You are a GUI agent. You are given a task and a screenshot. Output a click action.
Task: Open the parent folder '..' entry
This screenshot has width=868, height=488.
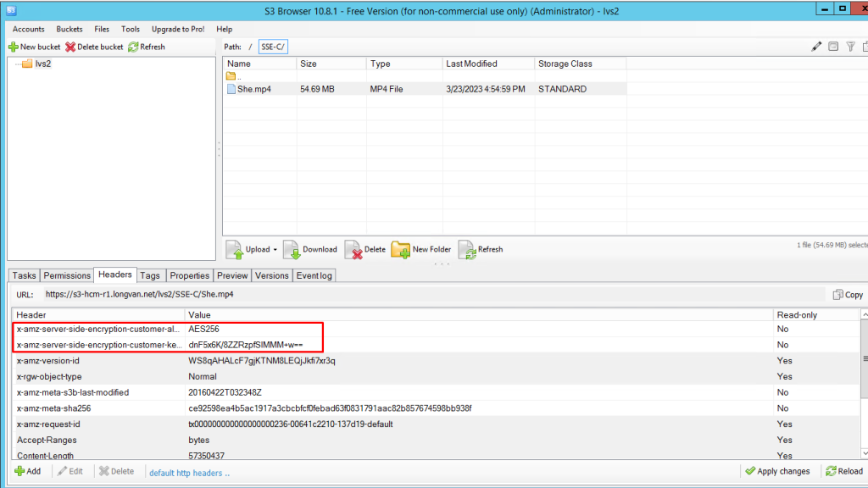234,76
